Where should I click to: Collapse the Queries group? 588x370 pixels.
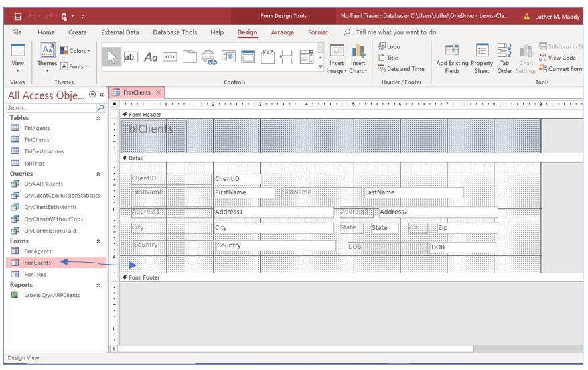click(98, 174)
